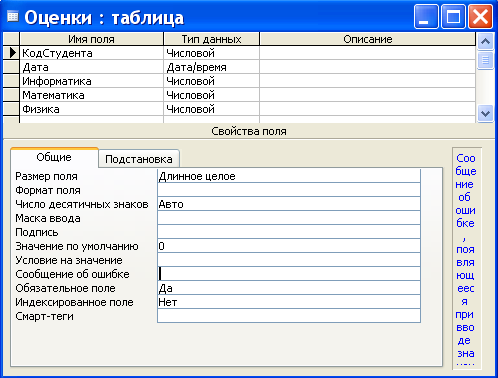Close the Оценки table window

click(x=480, y=16)
